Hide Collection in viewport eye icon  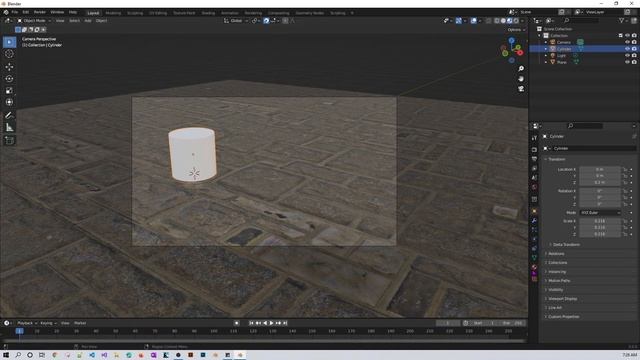point(627,36)
